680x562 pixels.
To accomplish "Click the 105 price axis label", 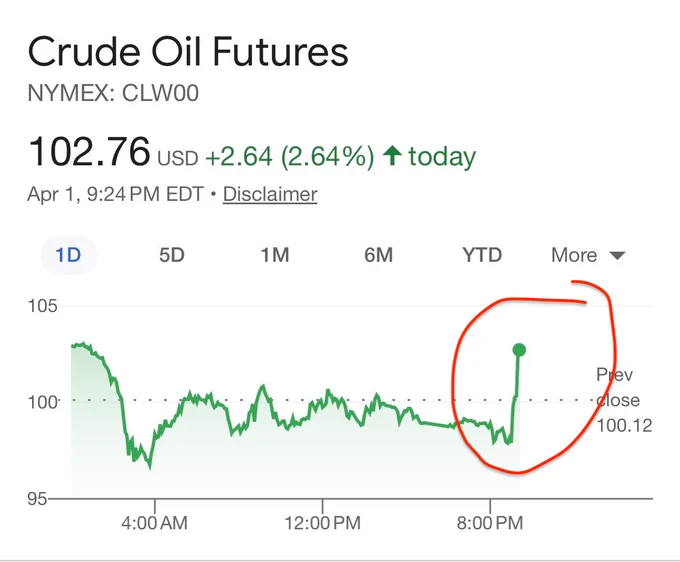I will click(x=42, y=306).
